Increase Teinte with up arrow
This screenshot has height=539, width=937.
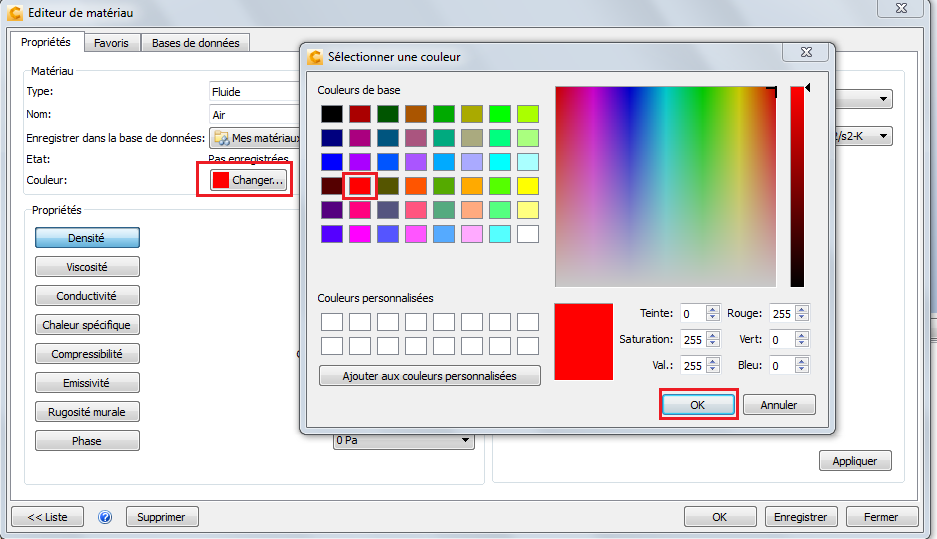click(712, 309)
